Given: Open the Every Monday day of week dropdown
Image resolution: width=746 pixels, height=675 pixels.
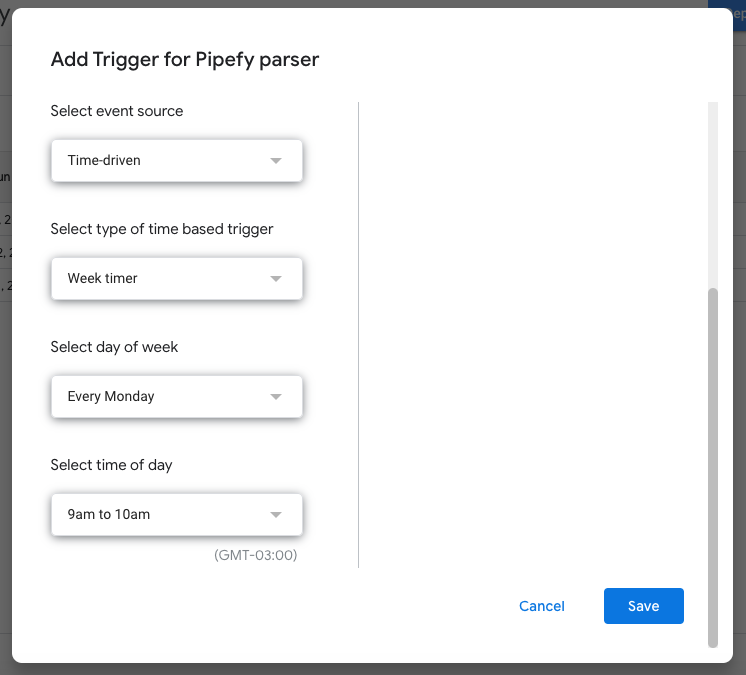Looking at the screenshot, I should click(177, 396).
